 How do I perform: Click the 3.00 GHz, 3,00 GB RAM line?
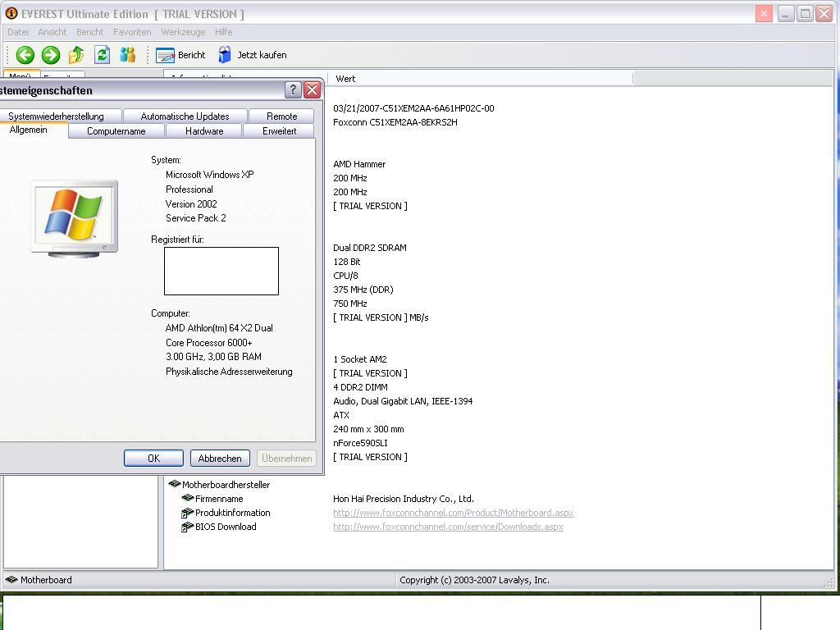point(213,356)
